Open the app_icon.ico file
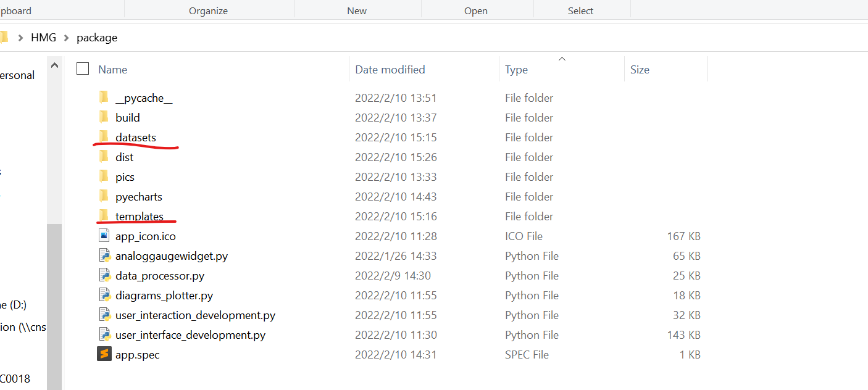Viewport: 868px width, 390px height. click(146, 236)
